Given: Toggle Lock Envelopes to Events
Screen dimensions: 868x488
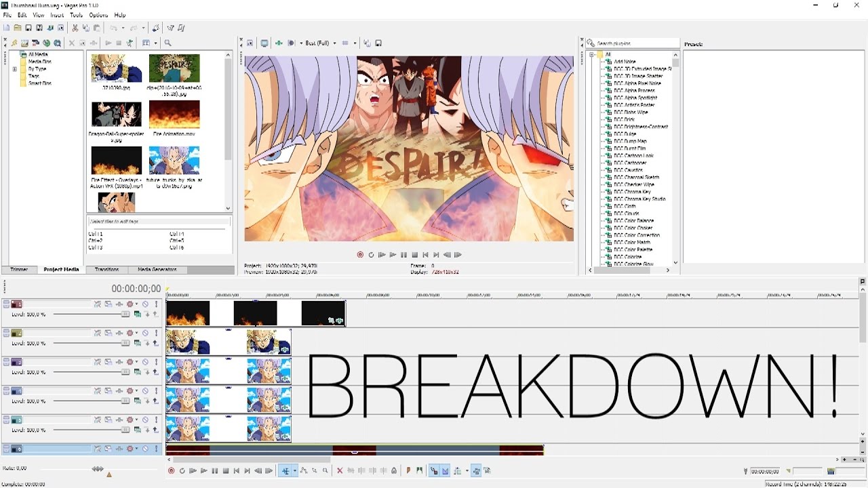Looking at the screenshot, I should (x=476, y=470).
